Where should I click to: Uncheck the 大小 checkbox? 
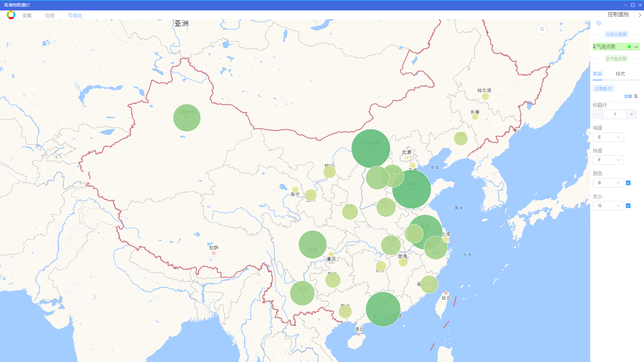tap(628, 206)
